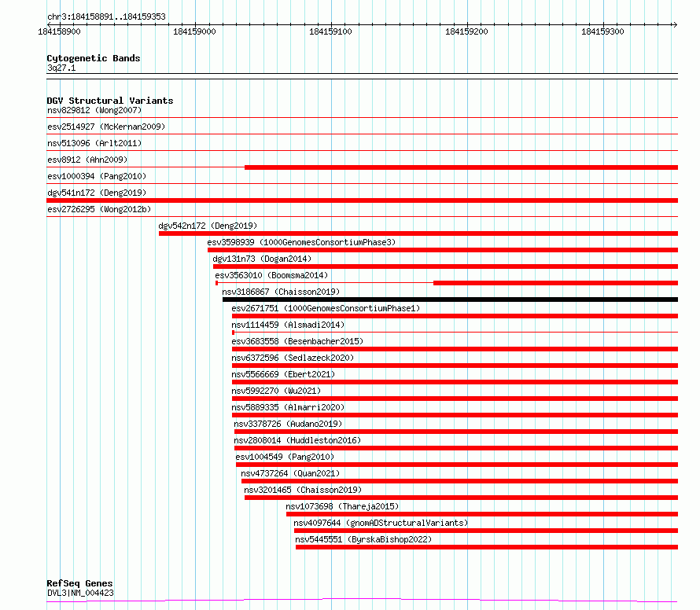The image size is (700, 610).
Task: Click the thick right segment of esv3563010 bar
Action: [x=556, y=283]
